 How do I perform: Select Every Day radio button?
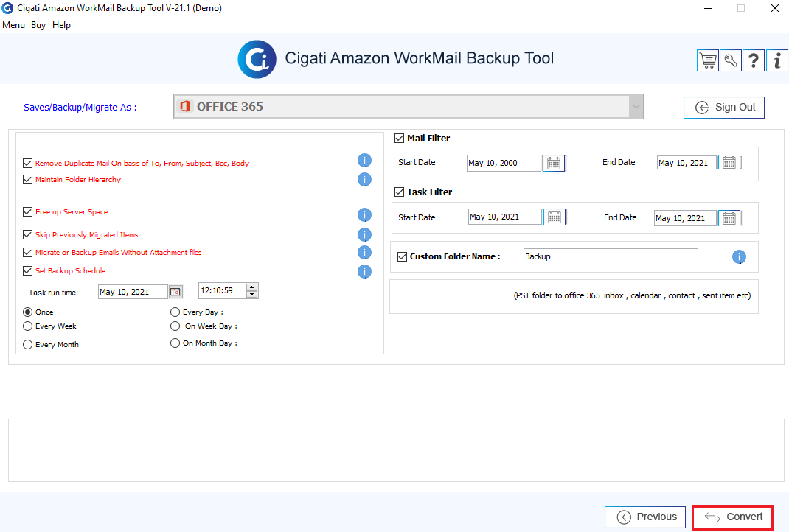tap(175, 312)
